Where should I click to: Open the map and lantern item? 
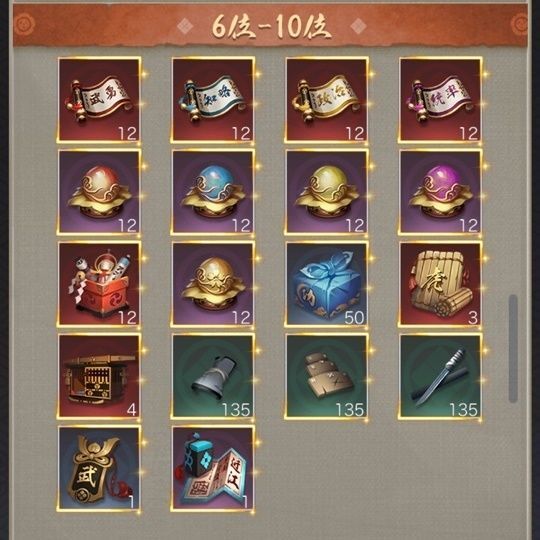[x=213, y=468]
